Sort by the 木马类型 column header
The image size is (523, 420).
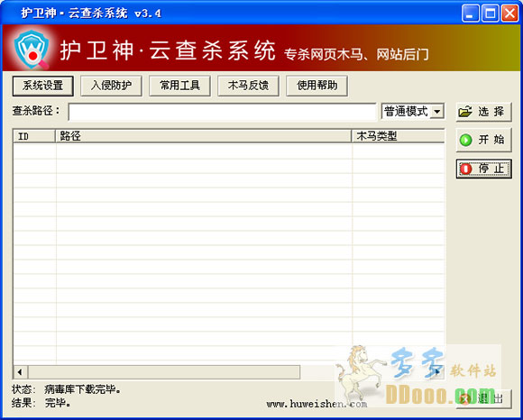pos(399,136)
